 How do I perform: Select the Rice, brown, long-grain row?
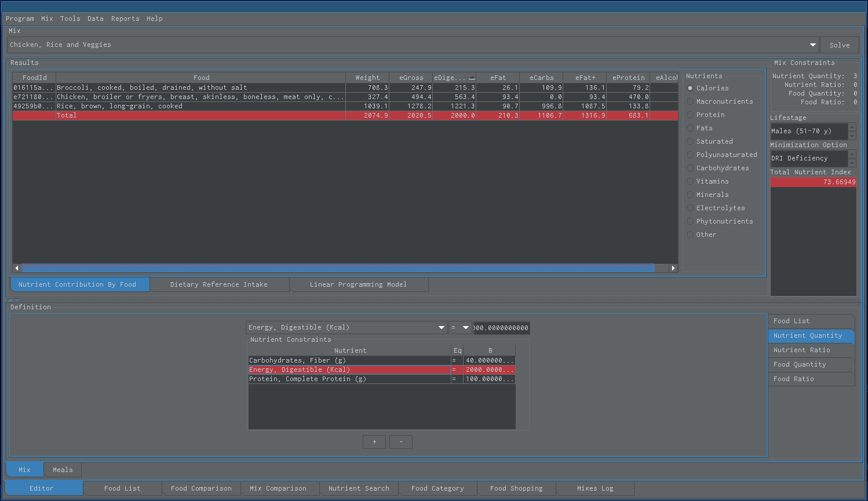(345, 106)
